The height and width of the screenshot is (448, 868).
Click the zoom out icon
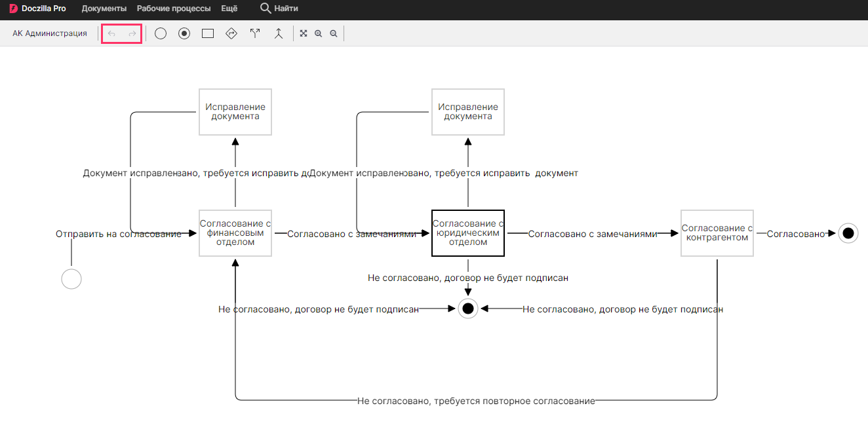click(334, 33)
